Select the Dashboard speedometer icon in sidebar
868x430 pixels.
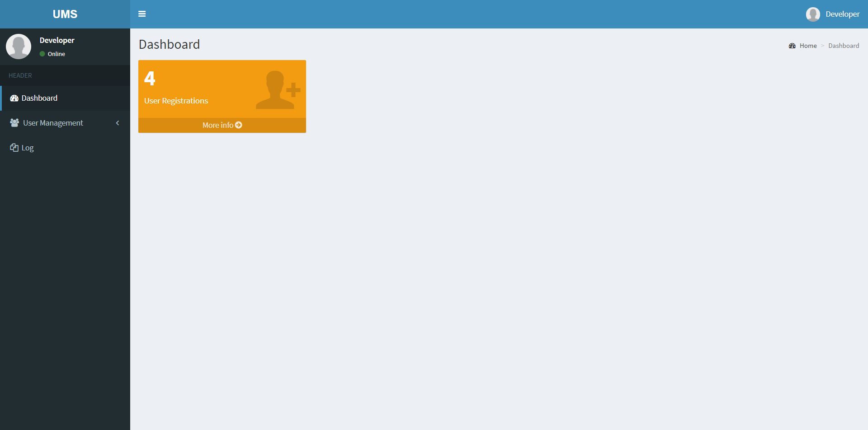click(x=14, y=98)
